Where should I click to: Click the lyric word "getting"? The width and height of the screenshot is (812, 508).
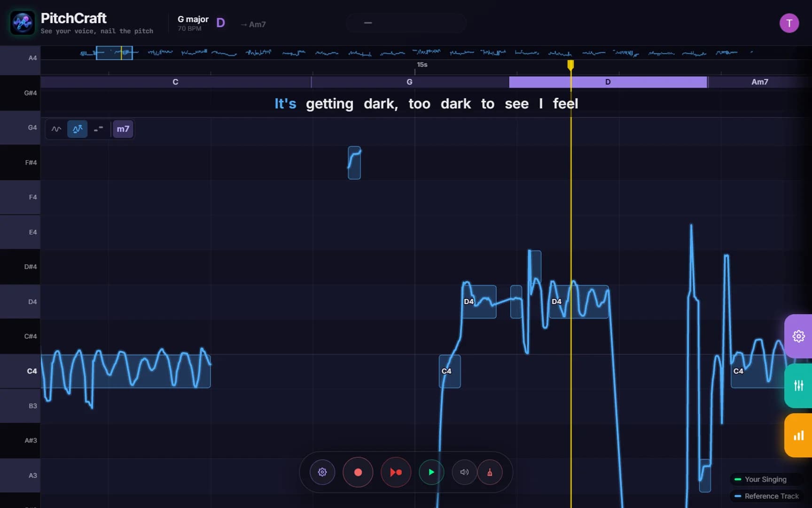[x=329, y=104]
